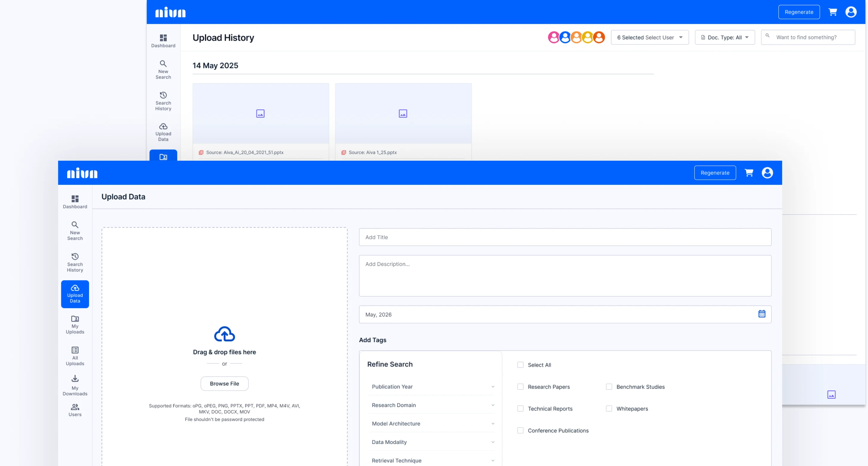Click Browse File button
The image size is (868, 466).
tap(224, 384)
